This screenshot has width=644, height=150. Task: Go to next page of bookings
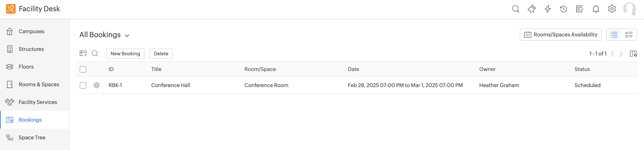tap(621, 54)
